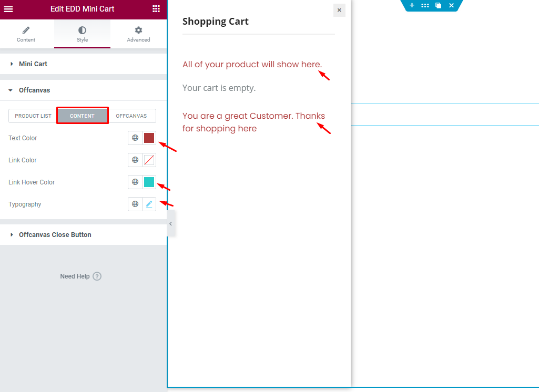Image resolution: width=539 pixels, height=392 pixels.
Task: Select the CONTENT toggle option
Action: 82,116
